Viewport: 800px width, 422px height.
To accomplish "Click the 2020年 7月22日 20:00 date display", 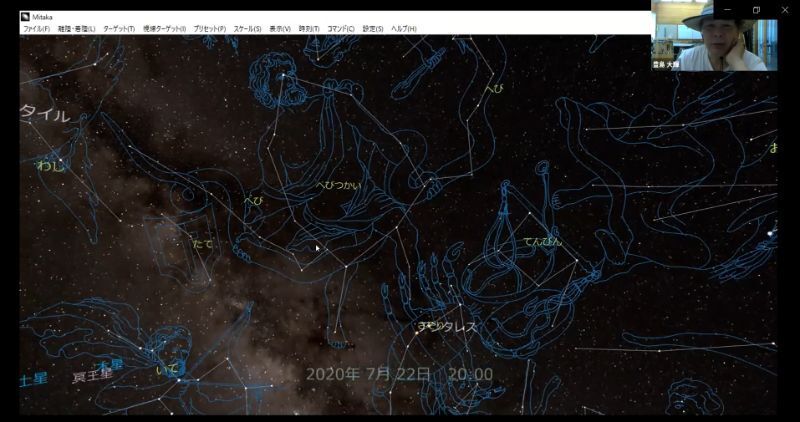I will tap(399, 374).
